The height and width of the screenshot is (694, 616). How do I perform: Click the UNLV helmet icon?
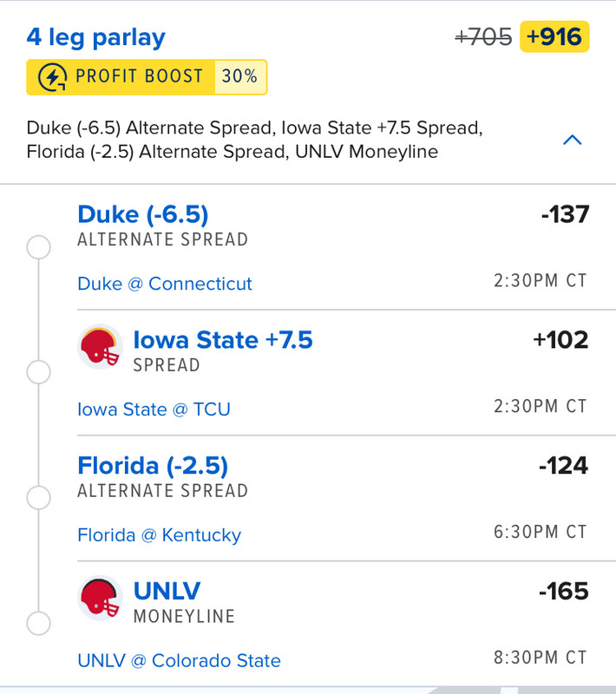point(100,598)
